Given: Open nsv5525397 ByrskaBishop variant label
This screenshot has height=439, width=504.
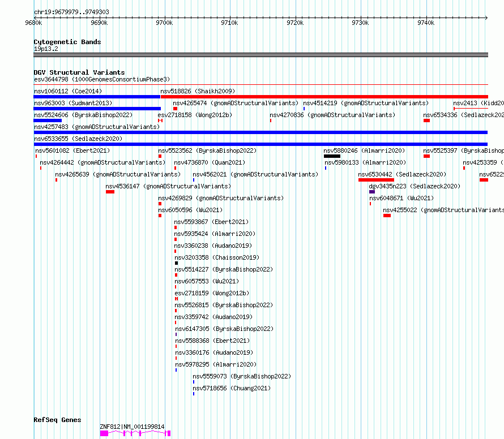Looking at the screenshot, I should (463, 150).
